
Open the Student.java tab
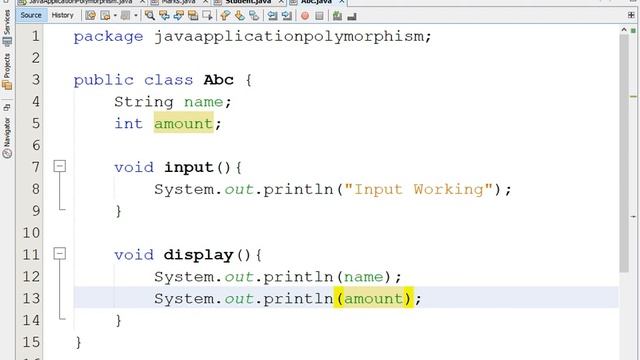[248, 2]
